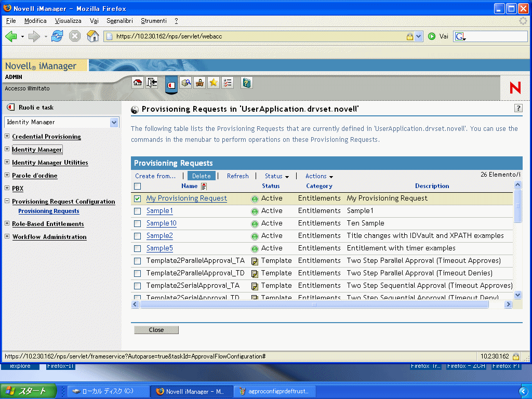Click the iManager Home icon
The height and width of the screenshot is (399, 532).
(138, 83)
